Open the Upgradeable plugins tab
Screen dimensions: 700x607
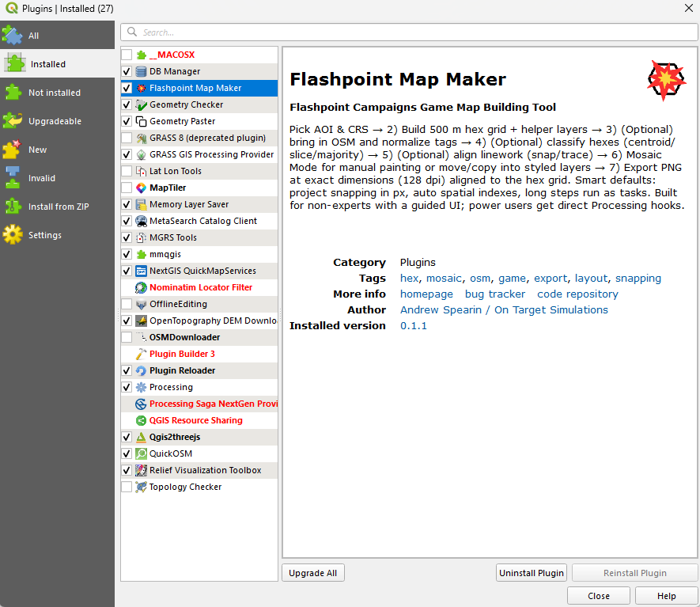tap(57, 121)
